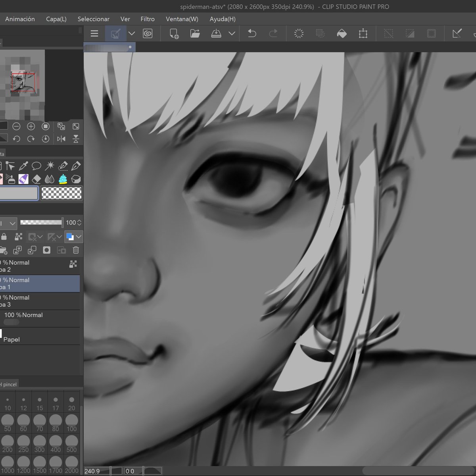Select the cyan swirl custom tool
476x476 pixels.
(63, 179)
